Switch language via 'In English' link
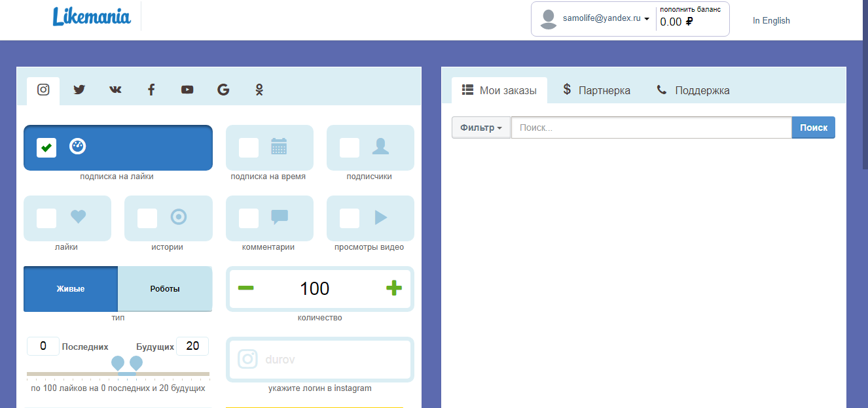Viewport: 868px width, 408px height. 771,20
